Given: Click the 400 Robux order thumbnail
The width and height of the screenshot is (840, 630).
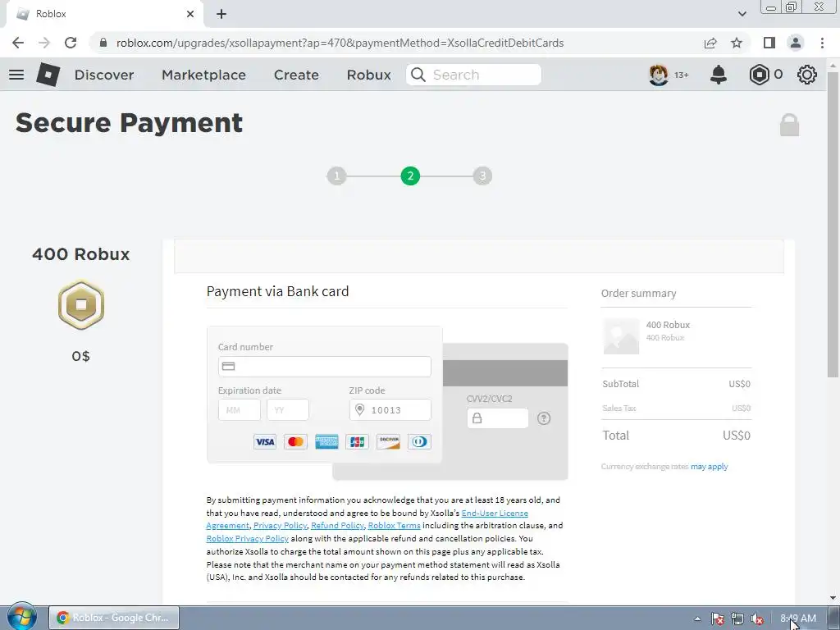Looking at the screenshot, I should pos(622,336).
